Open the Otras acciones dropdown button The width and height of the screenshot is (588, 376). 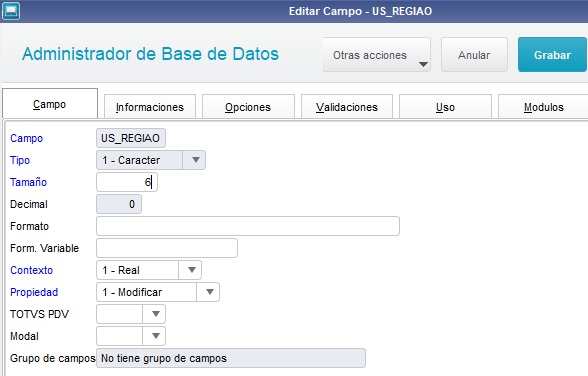[x=376, y=55]
